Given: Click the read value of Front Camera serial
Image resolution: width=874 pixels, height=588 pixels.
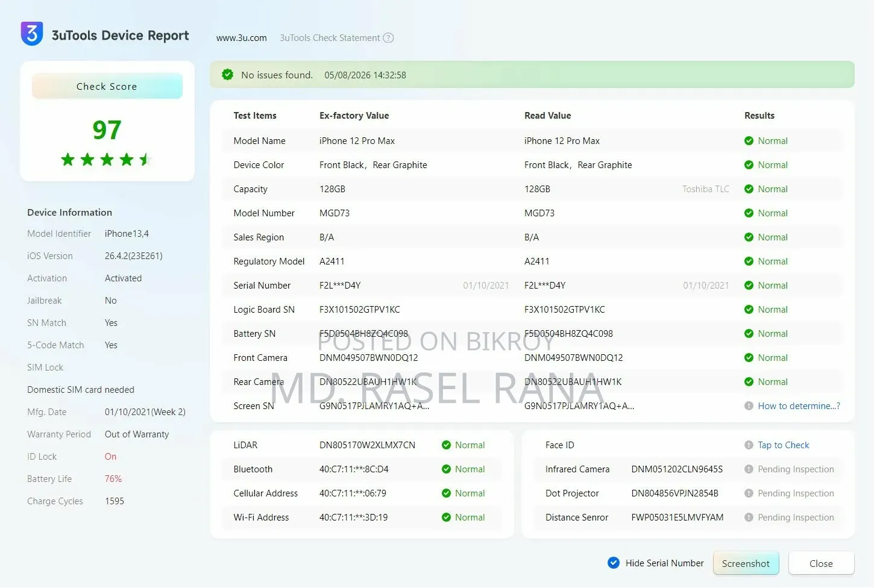Looking at the screenshot, I should pos(573,358).
